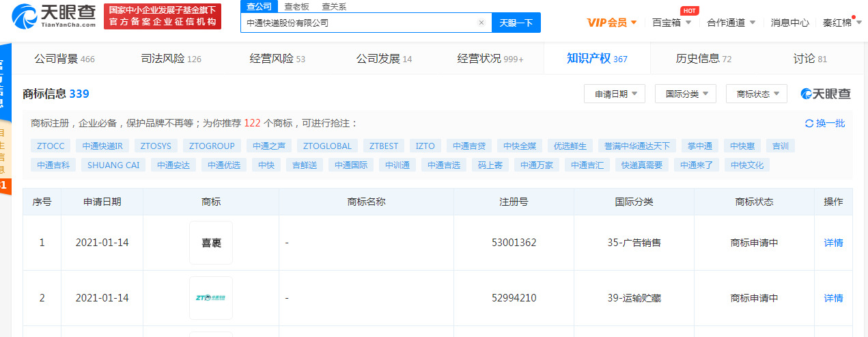Select the SHUANG CAI trademark tag
The image size is (868, 337).
pyautogui.click(x=113, y=165)
